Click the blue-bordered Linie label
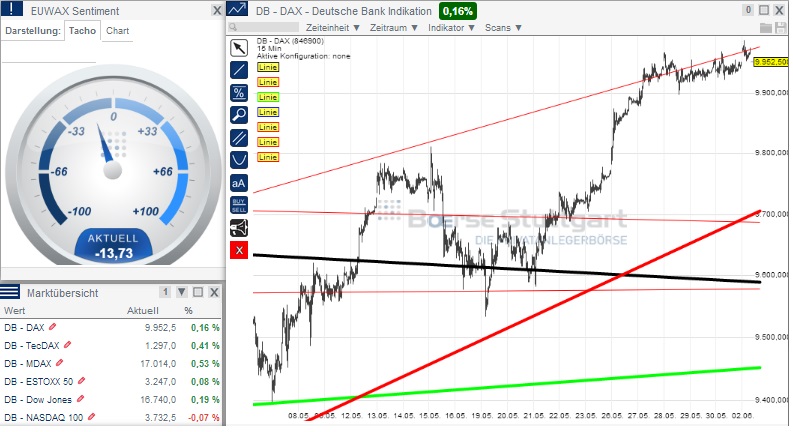Image resolution: width=793 pixels, height=432 pixels. pos(268,112)
